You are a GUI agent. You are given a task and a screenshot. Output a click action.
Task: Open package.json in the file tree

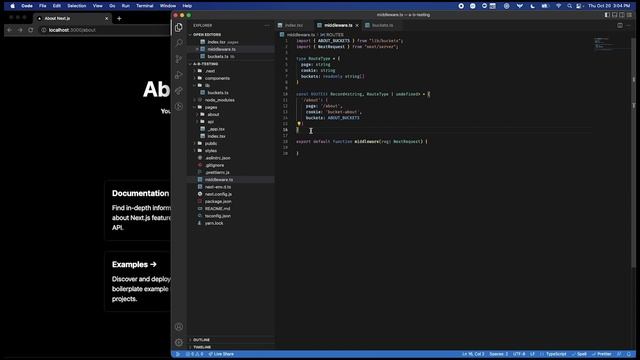point(231,202)
